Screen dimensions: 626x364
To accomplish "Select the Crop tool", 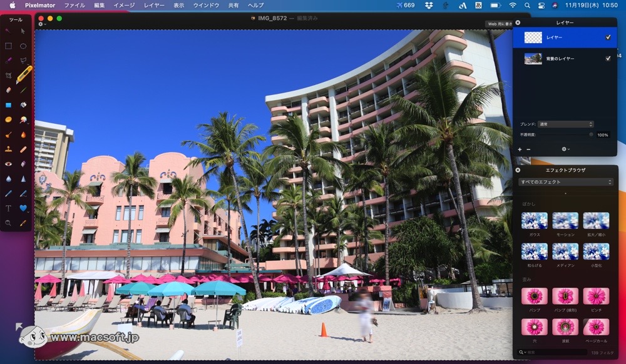I will click(x=8, y=76).
